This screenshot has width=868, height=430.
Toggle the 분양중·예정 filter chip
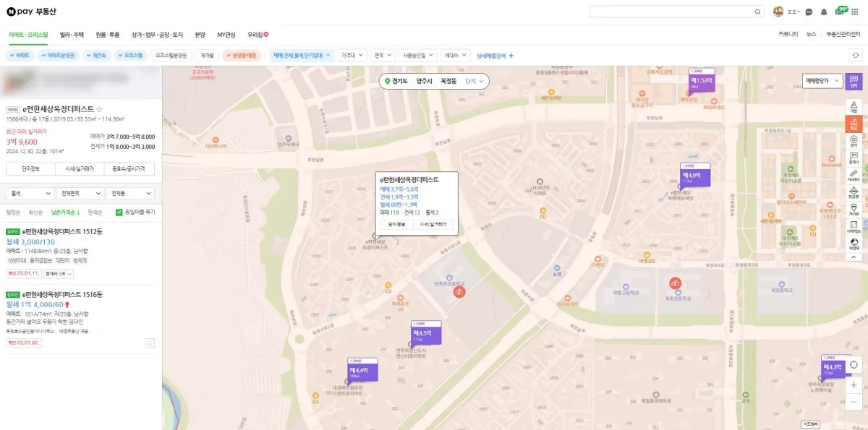[x=242, y=55]
